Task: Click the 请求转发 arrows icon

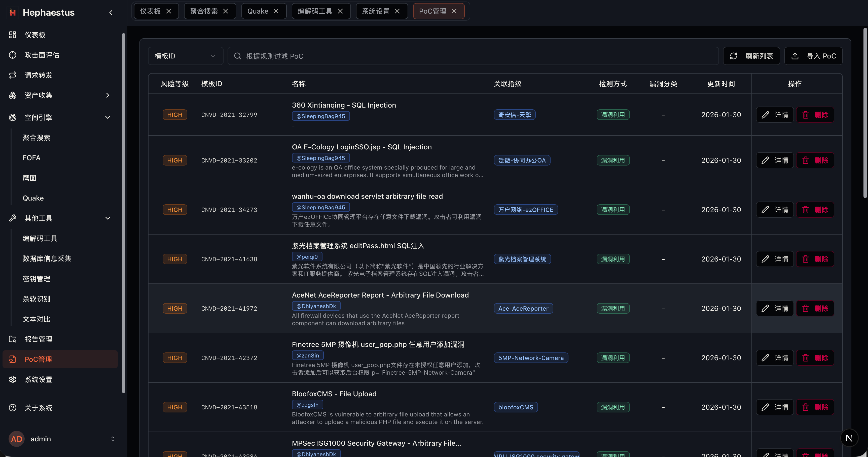Action: [x=13, y=75]
